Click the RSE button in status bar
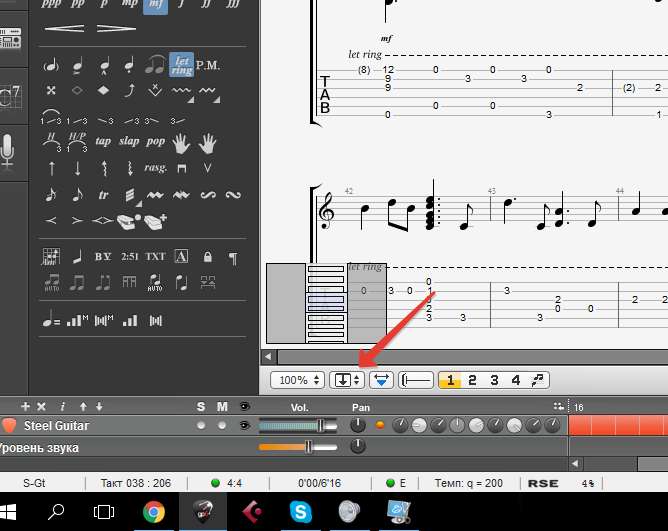The height and width of the screenshot is (531, 668). click(x=545, y=483)
